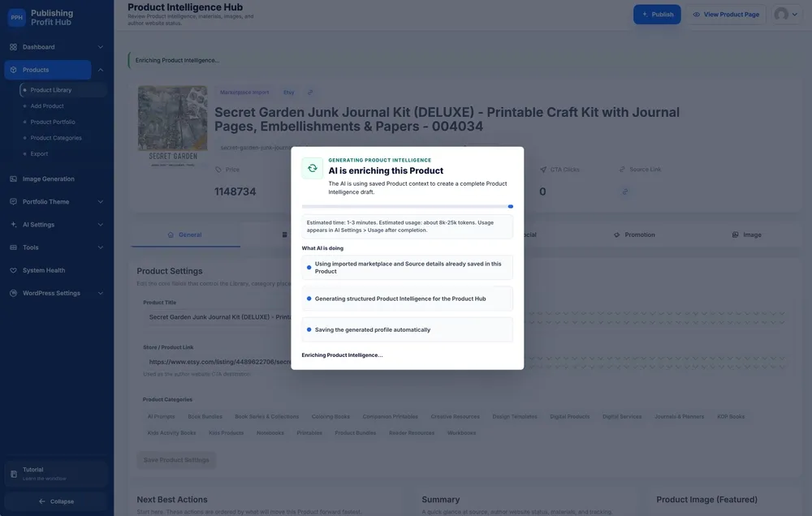Image resolution: width=812 pixels, height=516 pixels.
Task: Click the CTA Clicks cursor icon
Action: coord(542,170)
